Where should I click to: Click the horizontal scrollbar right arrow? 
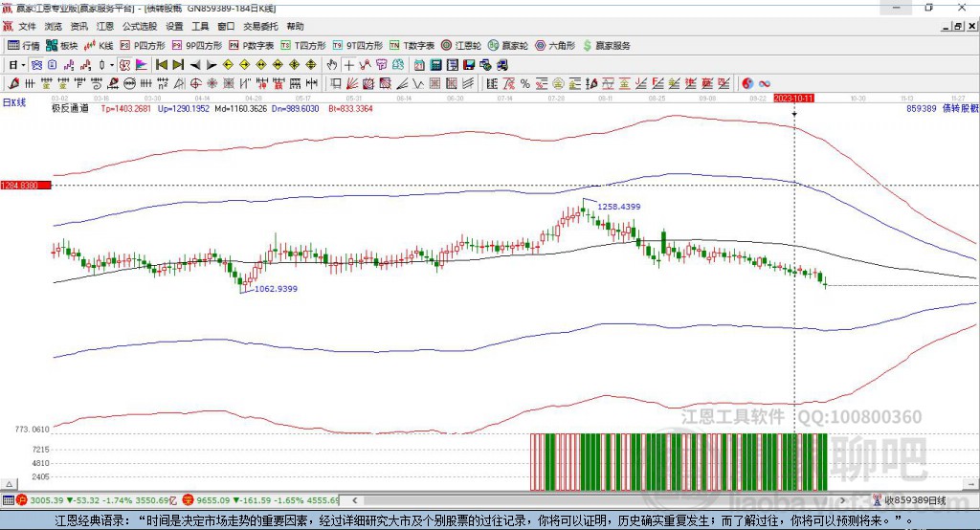pos(842,500)
